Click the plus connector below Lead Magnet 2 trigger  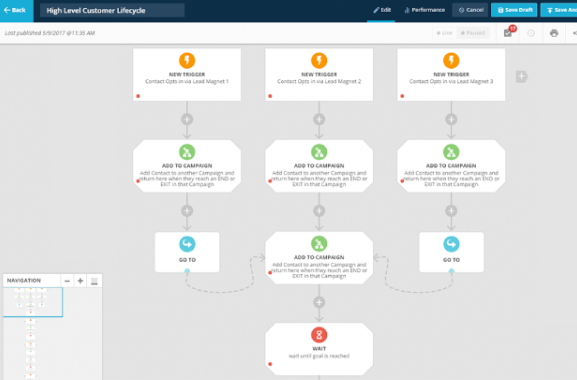(x=319, y=119)
